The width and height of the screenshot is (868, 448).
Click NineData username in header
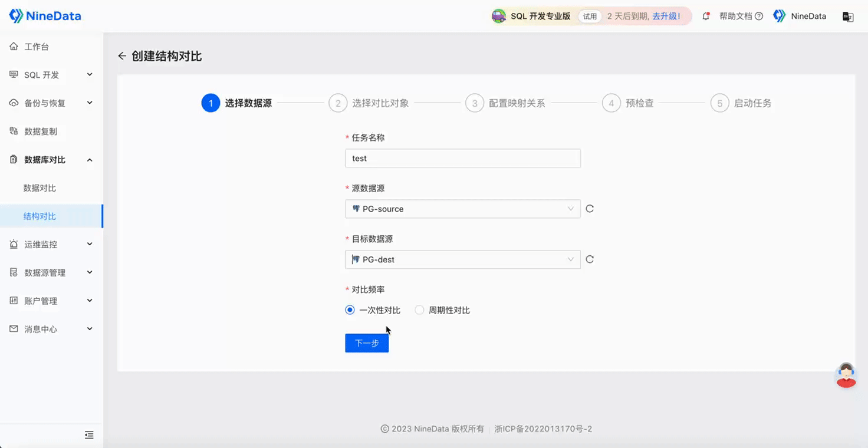(808, 17)
